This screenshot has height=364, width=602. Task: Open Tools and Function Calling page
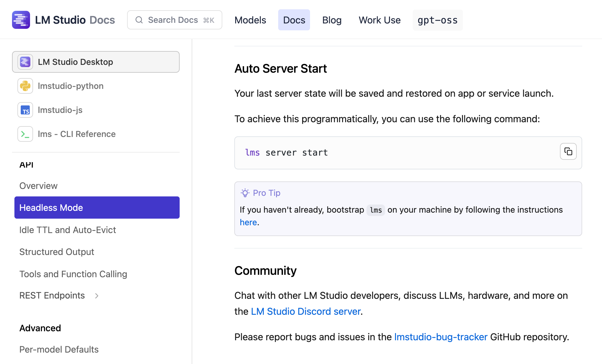tap(73, 274)
